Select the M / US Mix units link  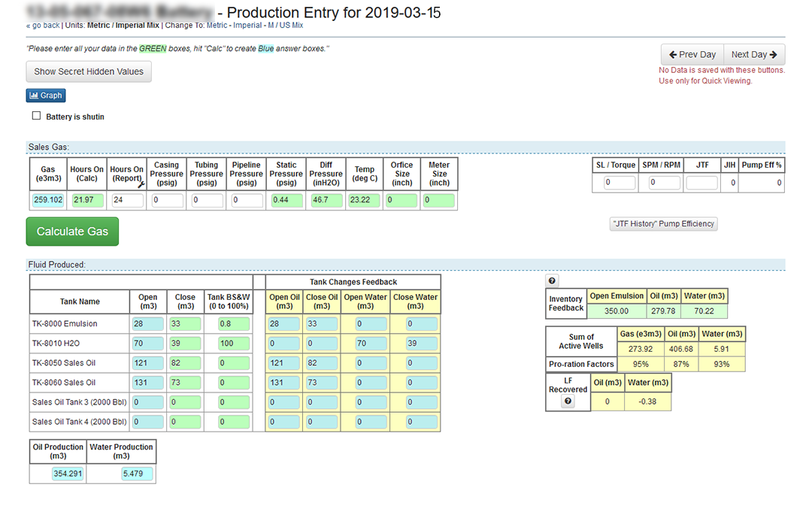click(286, 25)
